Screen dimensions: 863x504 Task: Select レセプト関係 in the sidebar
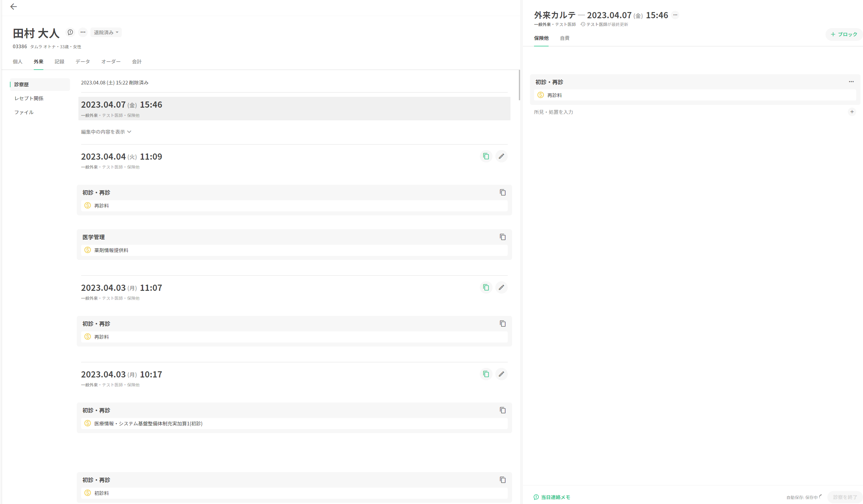point(29,98)
